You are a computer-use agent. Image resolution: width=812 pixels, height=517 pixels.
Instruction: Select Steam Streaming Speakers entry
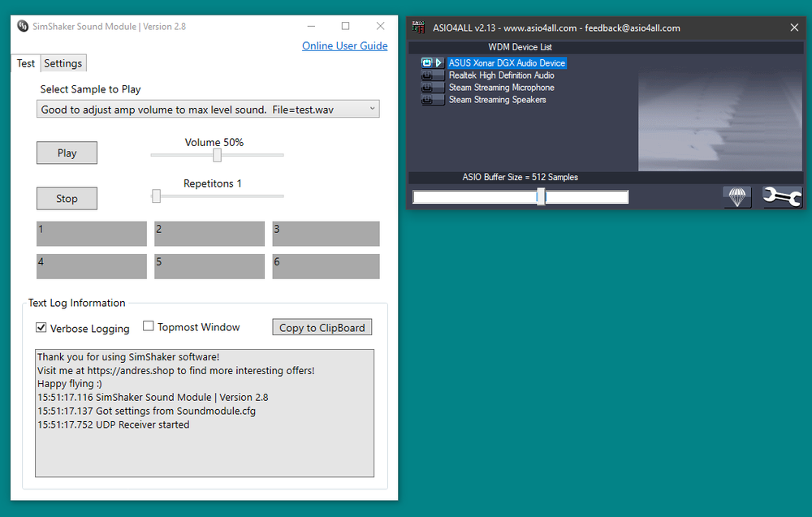tap(497, 100)
